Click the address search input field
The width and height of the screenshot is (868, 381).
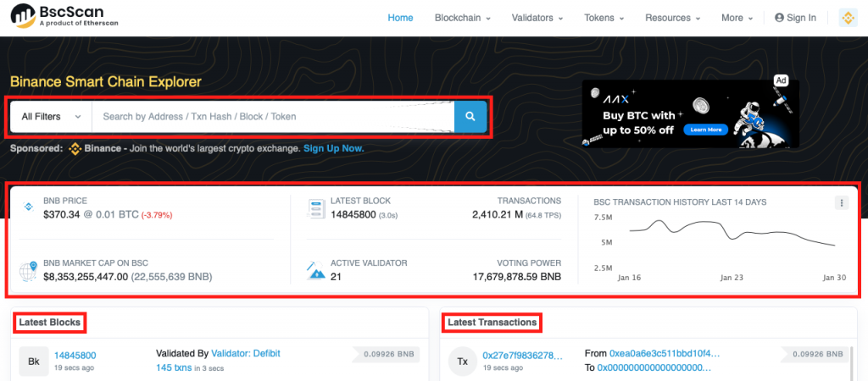point(271,117)
